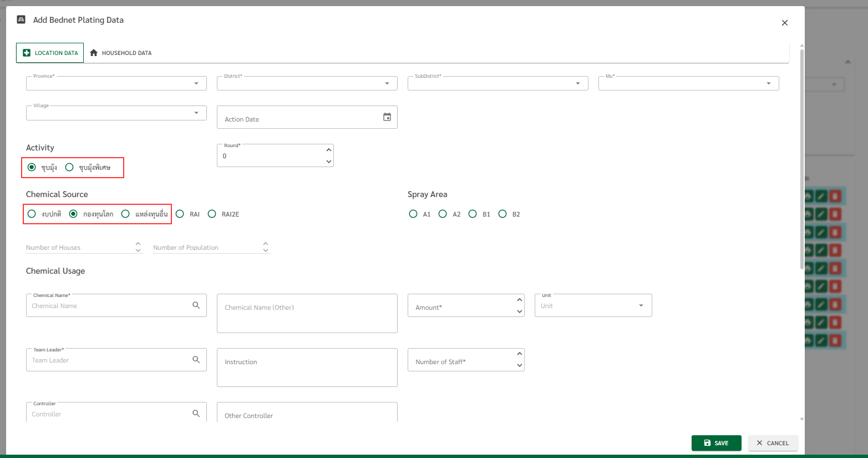Image resolution: width=868 pixels, height=458 pixels.
Task: Switch to the Household Data tab
Action: (x=121, y=53)
